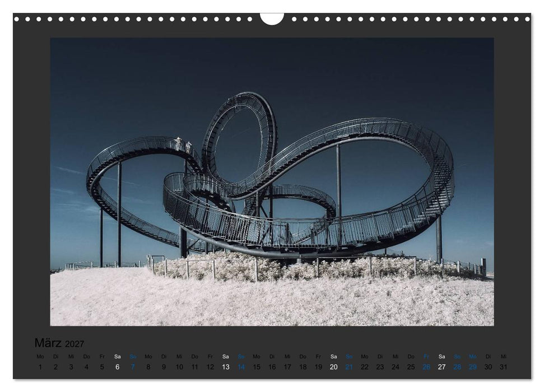This screenshot has height=392, width=544.
Task: Choose date 9 in the calendar
Action: point(164,367)
